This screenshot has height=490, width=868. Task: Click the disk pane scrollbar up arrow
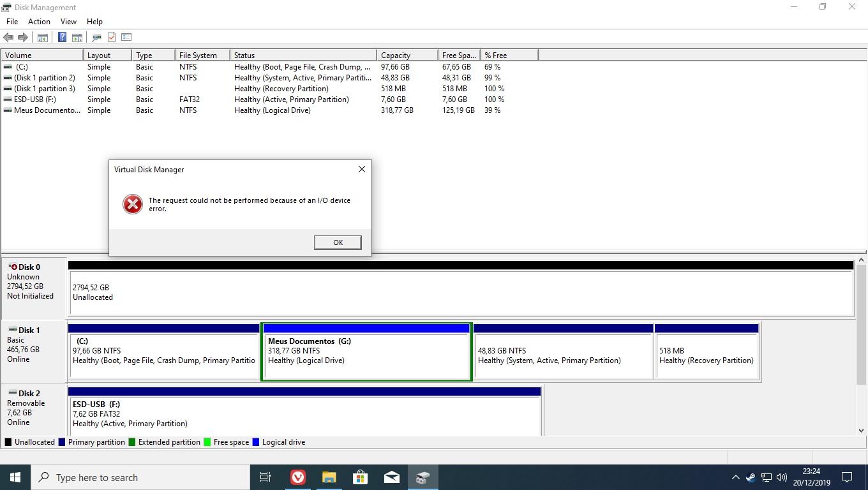tap(861, 260)
